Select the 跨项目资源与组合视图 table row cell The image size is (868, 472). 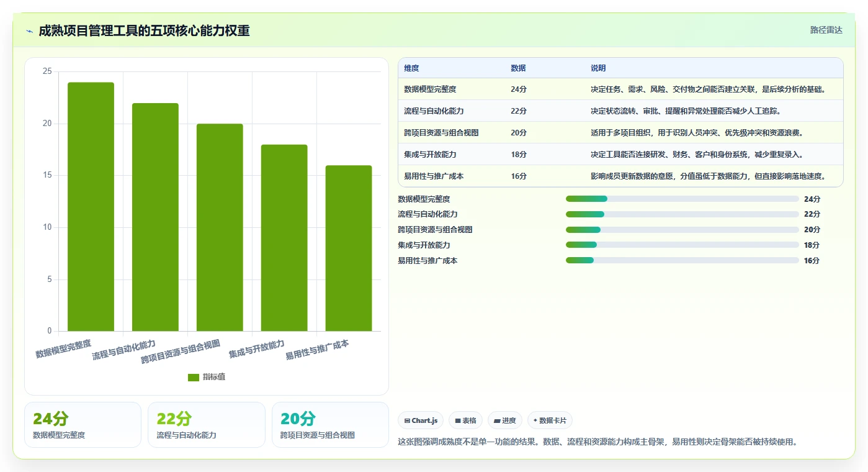point(441,133)
